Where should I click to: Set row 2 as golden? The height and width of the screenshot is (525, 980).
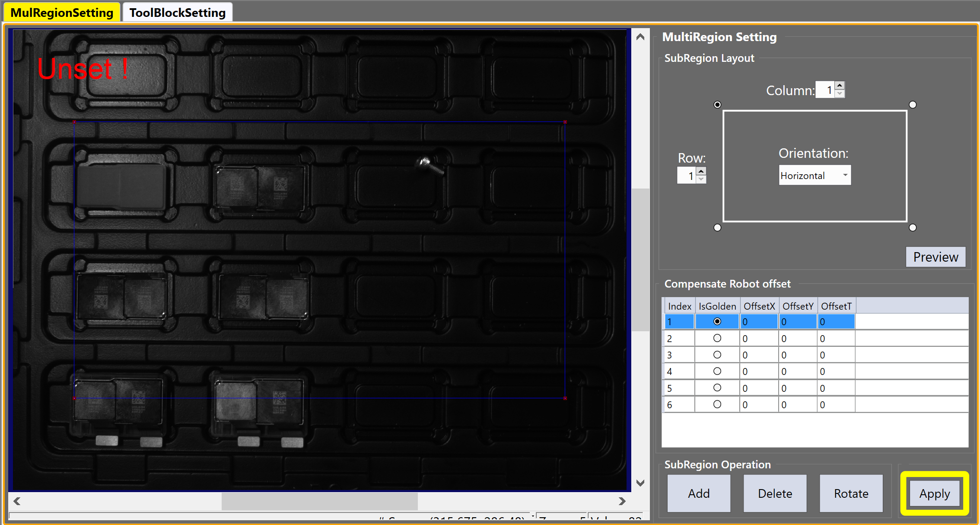coord(717,338)
